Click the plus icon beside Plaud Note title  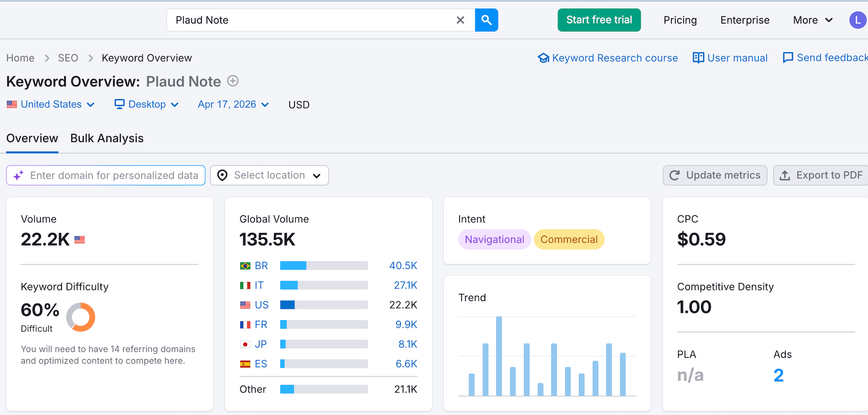tap(233, 81)
